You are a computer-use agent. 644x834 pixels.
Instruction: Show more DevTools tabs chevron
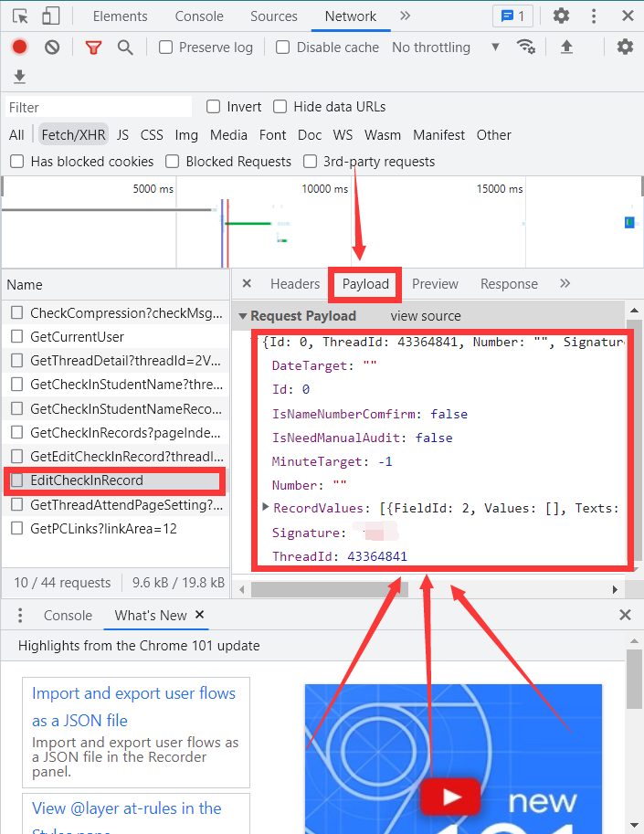coord(406,16)
